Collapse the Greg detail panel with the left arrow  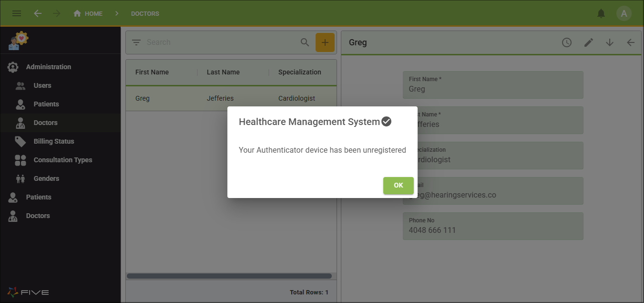pyautogui.click(x=631, y=42)
